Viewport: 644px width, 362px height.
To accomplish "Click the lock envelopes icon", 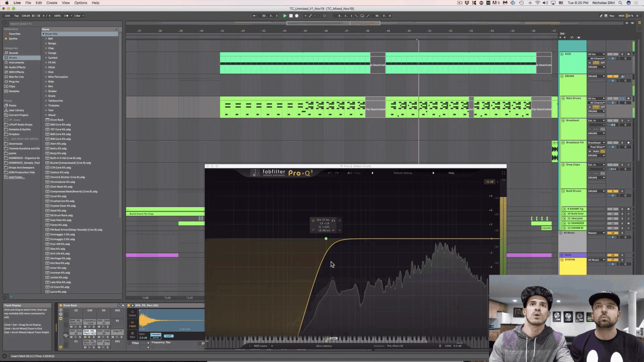I will [x=579, y=37].
